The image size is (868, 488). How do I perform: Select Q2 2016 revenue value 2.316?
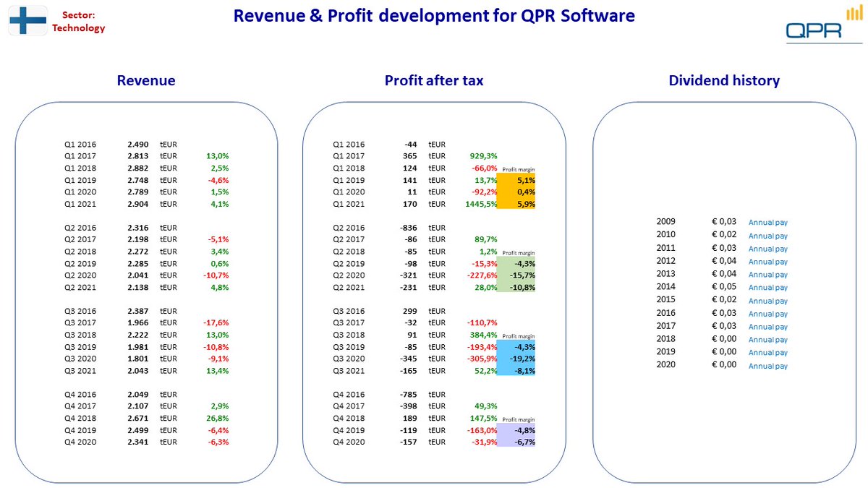coord(137,228)
